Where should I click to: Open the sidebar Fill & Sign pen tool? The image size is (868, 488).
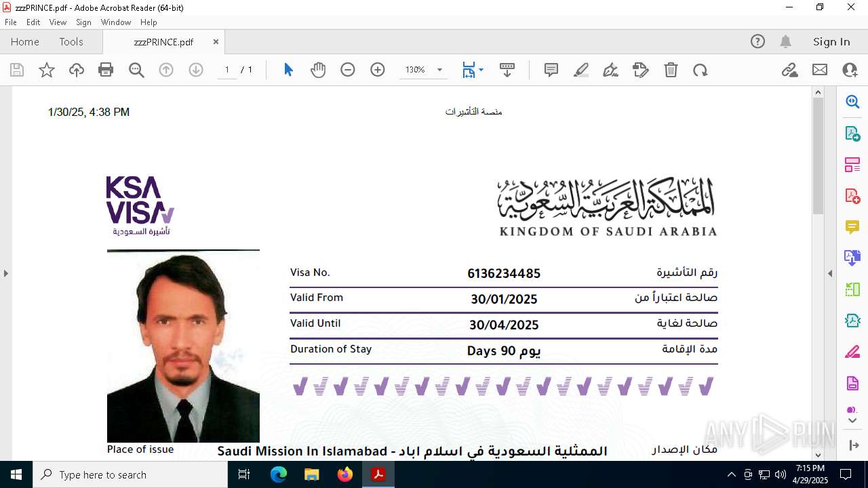(852, 352)
